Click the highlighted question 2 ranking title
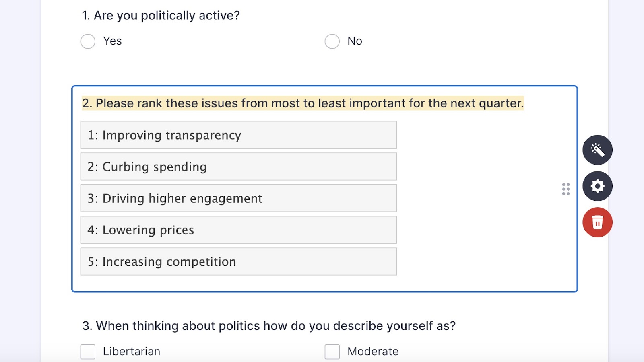 303,103
